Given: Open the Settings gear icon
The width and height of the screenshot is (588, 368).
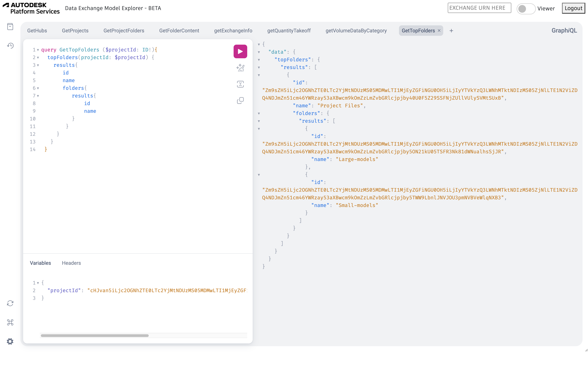Looking at the screenshot, I should [10, 341].
